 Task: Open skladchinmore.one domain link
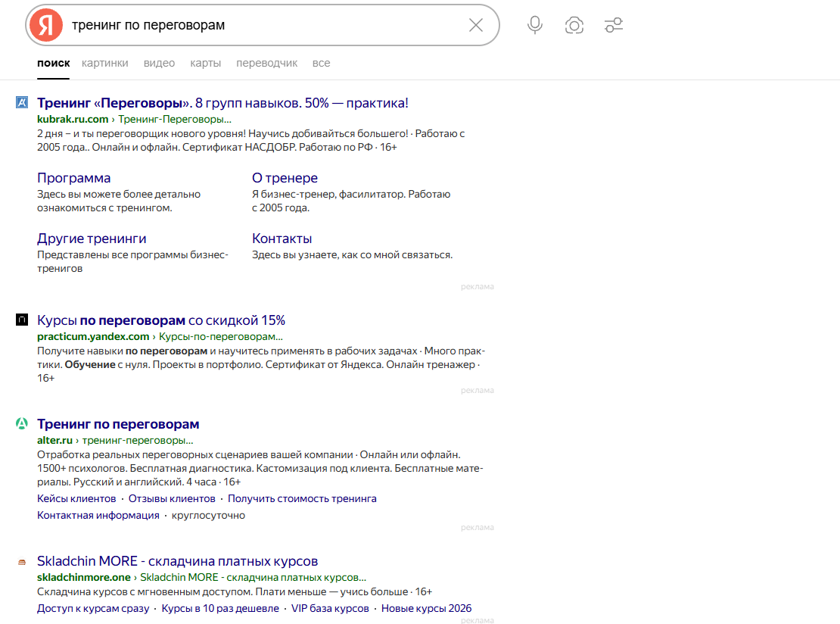[83, 577]
